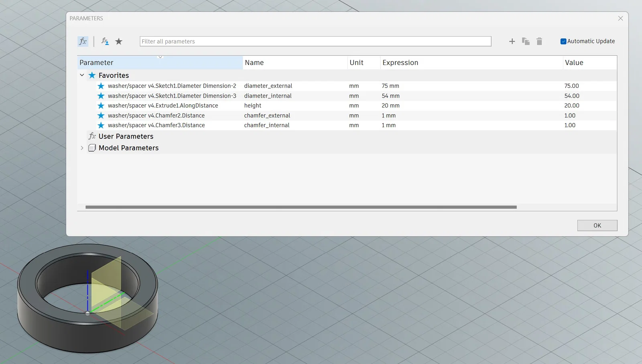Unfavorite the Chamfer2.Distance row star
The height and width of the screenshot is (364, 642).
point(101,116)
